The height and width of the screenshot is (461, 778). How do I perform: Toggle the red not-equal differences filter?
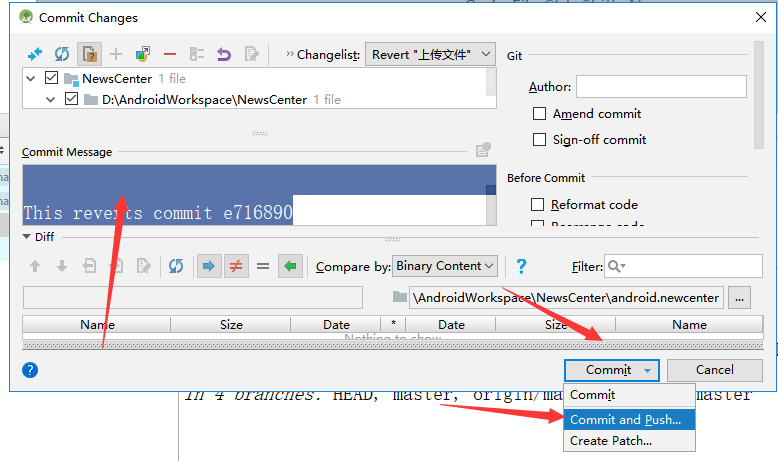[x=236, y=266]
